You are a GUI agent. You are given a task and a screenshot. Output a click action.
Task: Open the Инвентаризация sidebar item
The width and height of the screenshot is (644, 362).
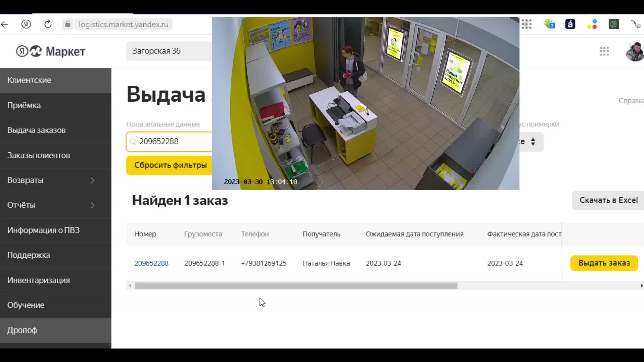coord(39,280)
